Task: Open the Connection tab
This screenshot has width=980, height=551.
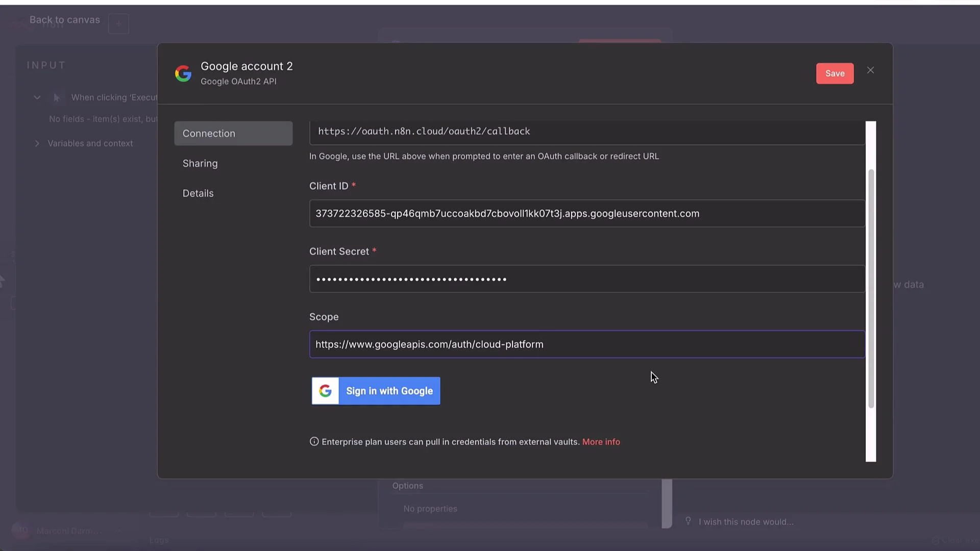Action: coord(233,133)
